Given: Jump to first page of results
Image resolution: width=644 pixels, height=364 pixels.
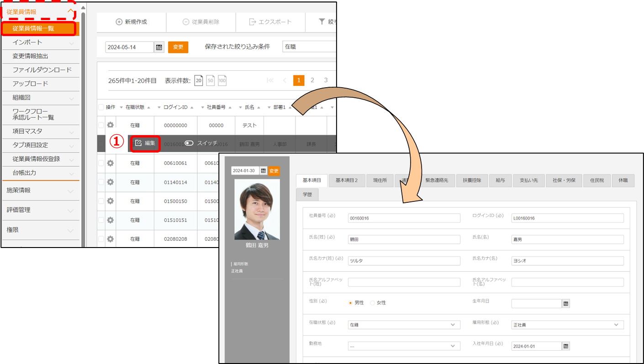Looking at the screenshot, I should pos(270,80).
